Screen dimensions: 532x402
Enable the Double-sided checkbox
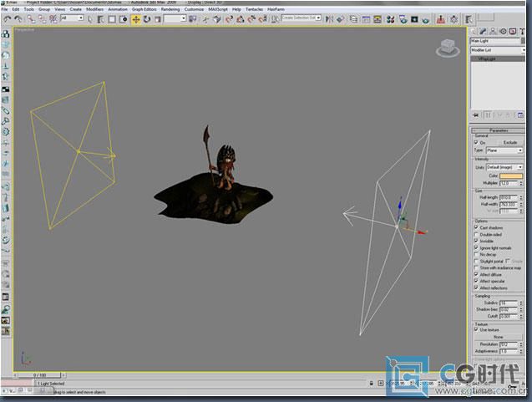(x=476, y=234)
